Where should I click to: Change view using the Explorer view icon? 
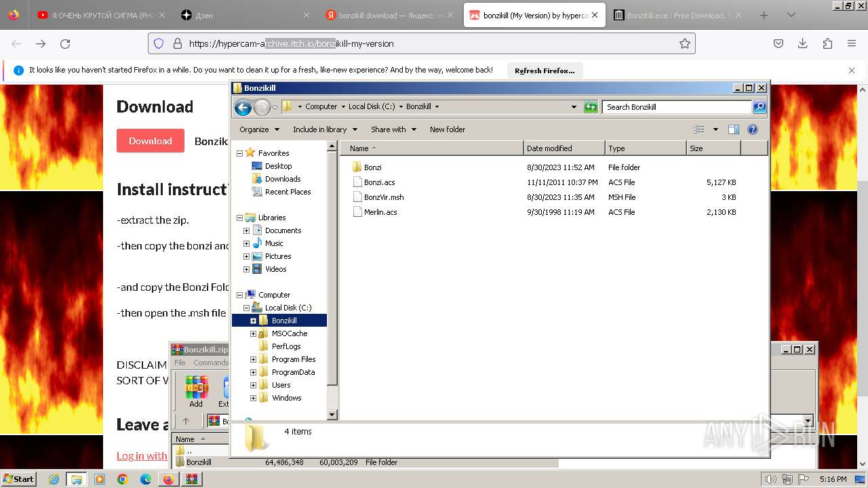click(698, 129)
